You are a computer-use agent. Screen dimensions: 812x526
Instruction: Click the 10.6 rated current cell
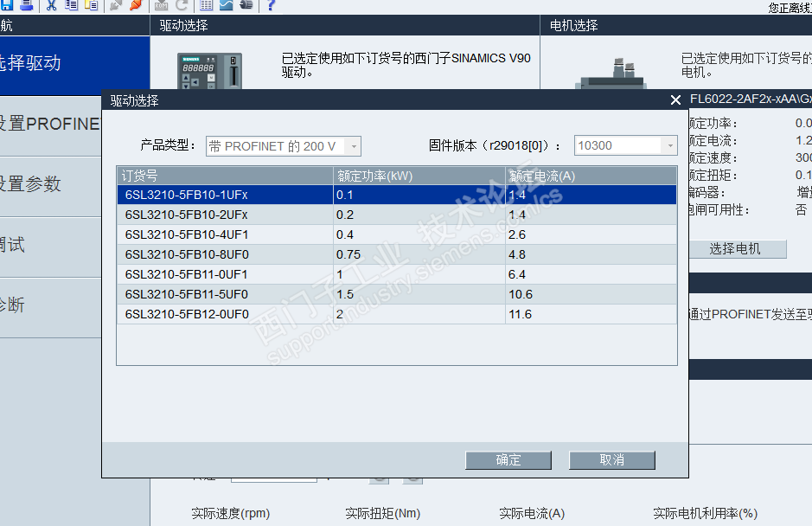click(x=591, y=294)
